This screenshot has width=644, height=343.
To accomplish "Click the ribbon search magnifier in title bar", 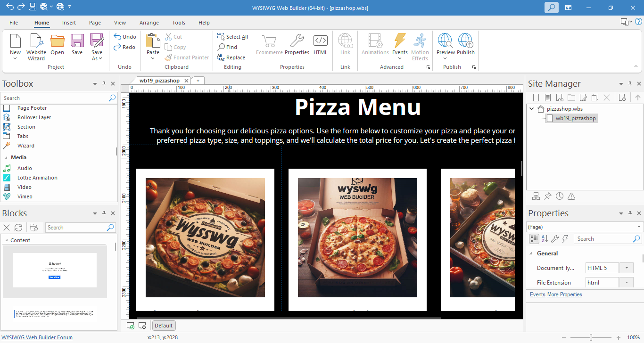I will (x=552, y=8).
